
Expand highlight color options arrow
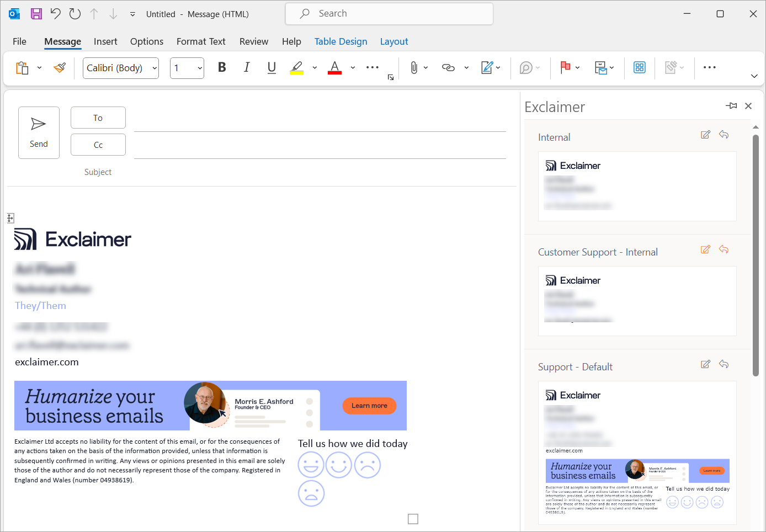315,68
